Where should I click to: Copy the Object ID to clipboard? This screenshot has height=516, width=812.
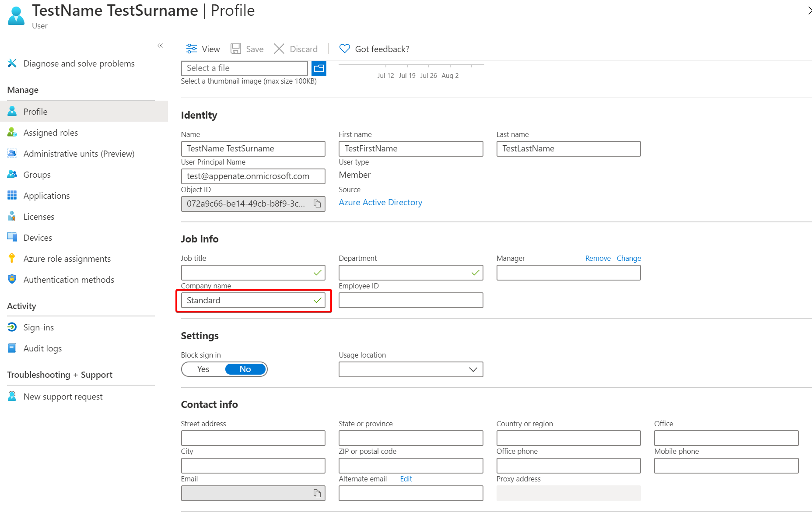[317, 204]
